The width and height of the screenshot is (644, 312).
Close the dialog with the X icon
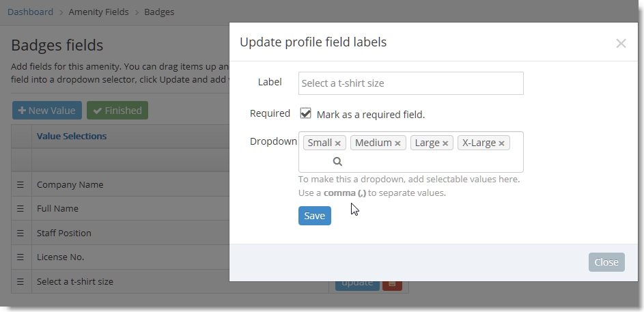[621, 43]
